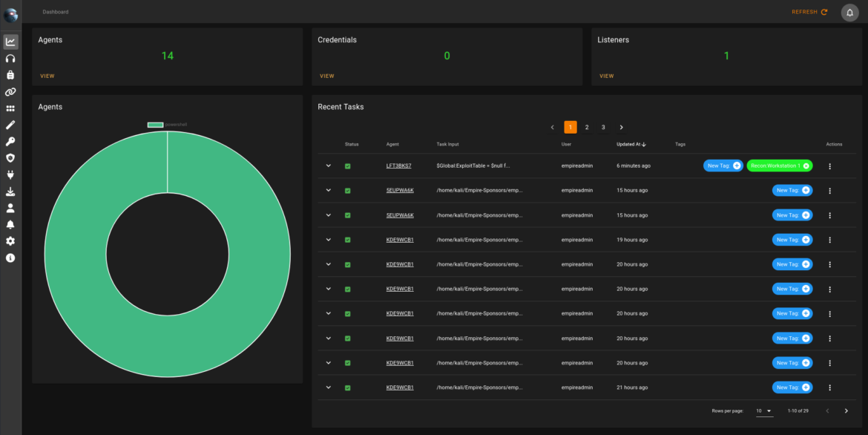Select the Credentials key icon
868x435 pixels.
[x=10, y=140]
